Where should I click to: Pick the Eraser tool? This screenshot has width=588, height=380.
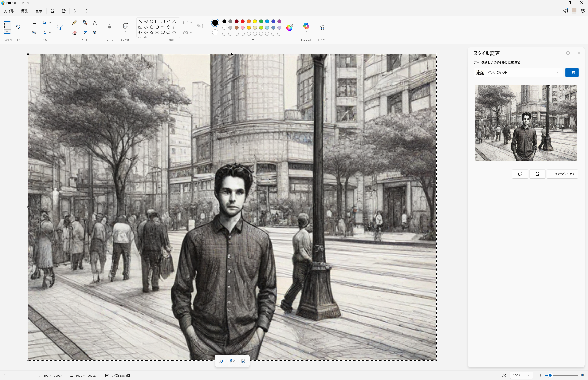point(75,33)
